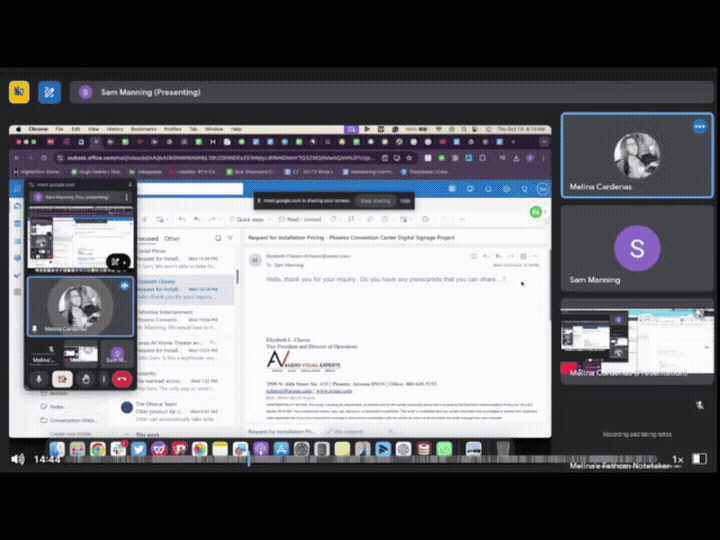This screenshot has width=720, height=540.
Task: Select the Melina Cardenas presentation thumbnail
Action: tap(637, 342)
